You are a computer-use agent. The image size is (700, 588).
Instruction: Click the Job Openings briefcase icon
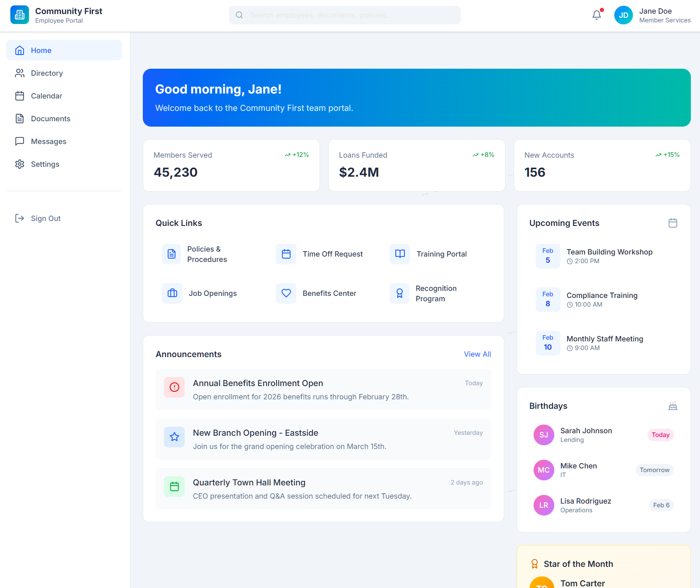(x=171, y=293)
